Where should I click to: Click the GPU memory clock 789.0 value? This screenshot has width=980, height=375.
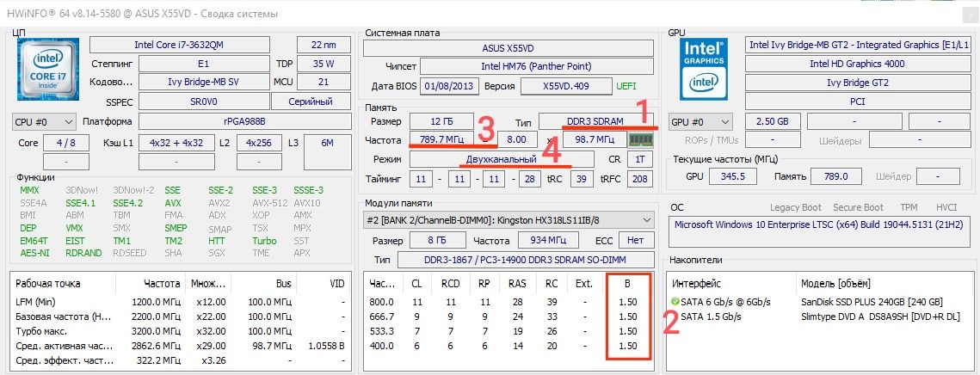click(835, 176)
